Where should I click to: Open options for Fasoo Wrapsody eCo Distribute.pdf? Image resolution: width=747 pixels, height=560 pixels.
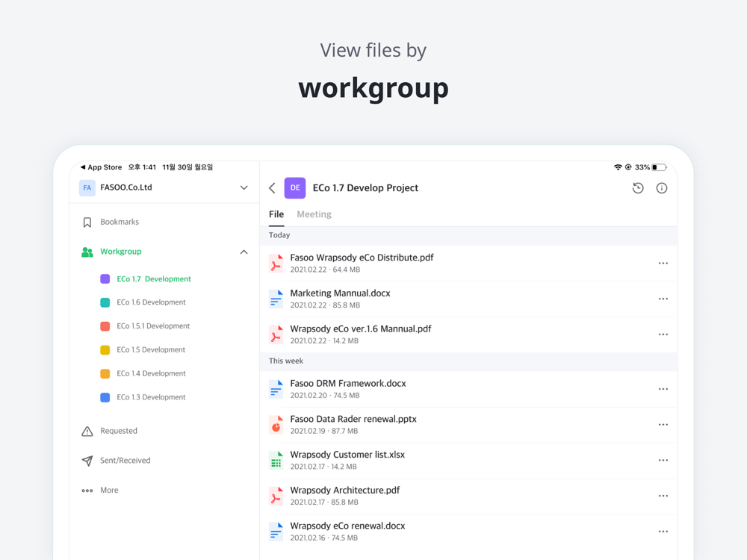click(663, 264)
